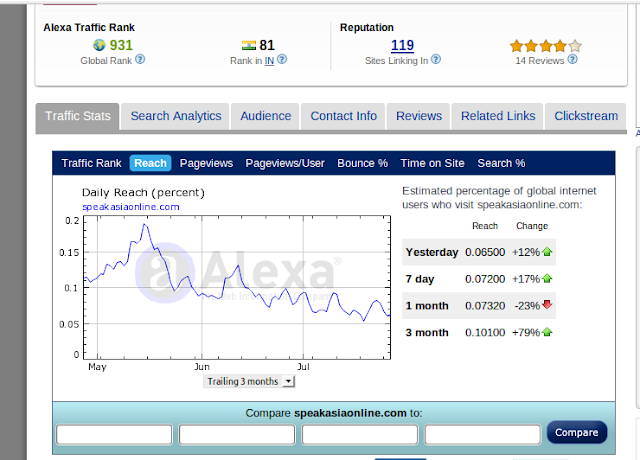Select the Search % chart option
This screenshot has width=640, height=460.
(x=501, y=163)
